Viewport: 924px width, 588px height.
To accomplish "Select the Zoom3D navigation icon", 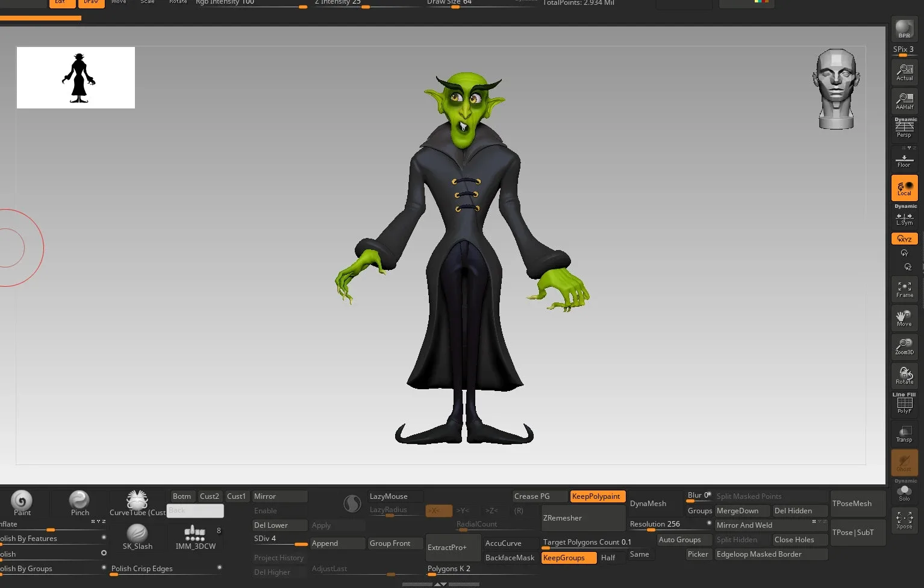I will click(x=904, y=346).
